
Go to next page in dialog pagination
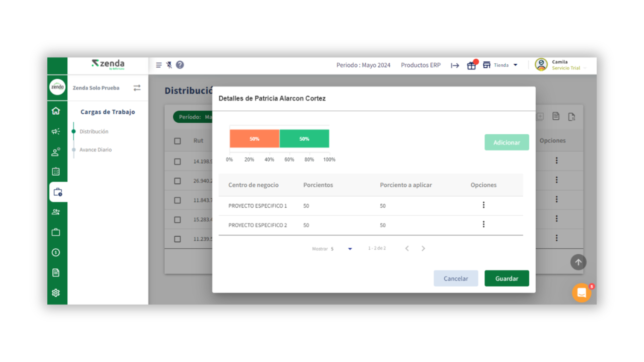click(423, 248)
